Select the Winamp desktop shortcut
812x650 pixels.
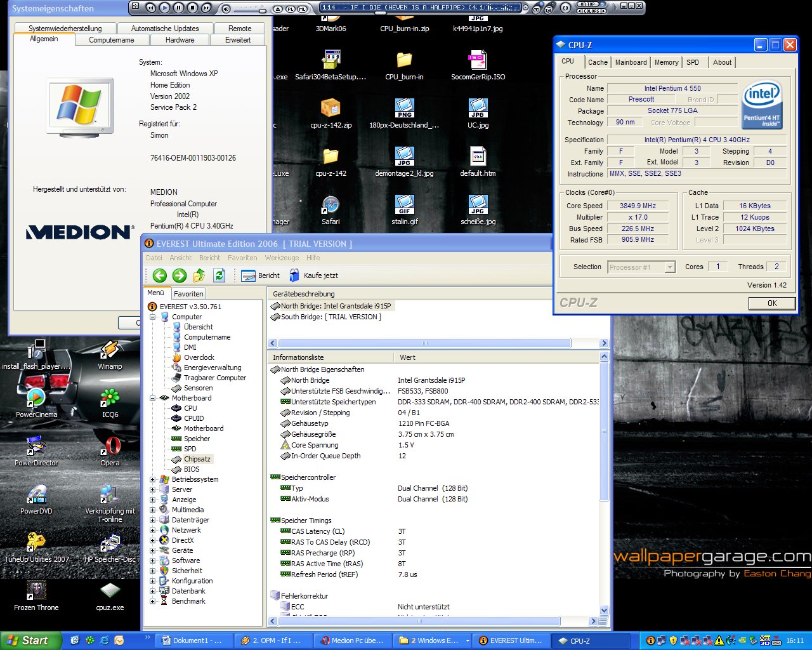coord(110,354)
